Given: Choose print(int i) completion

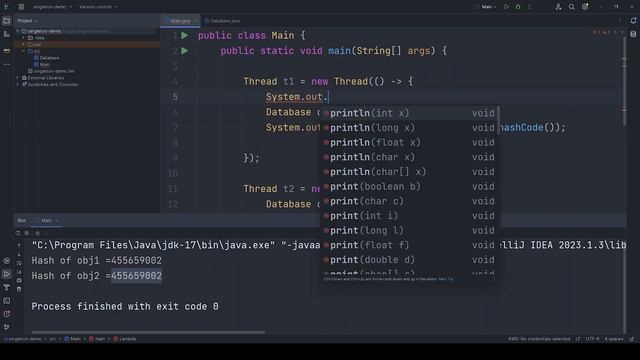Looking at the screenshot, I should (x=409, y=216).
